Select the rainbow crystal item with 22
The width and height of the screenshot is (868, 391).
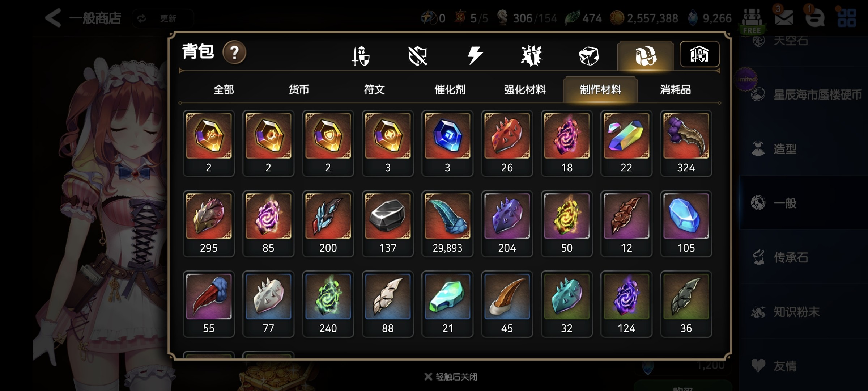[626, 143]
